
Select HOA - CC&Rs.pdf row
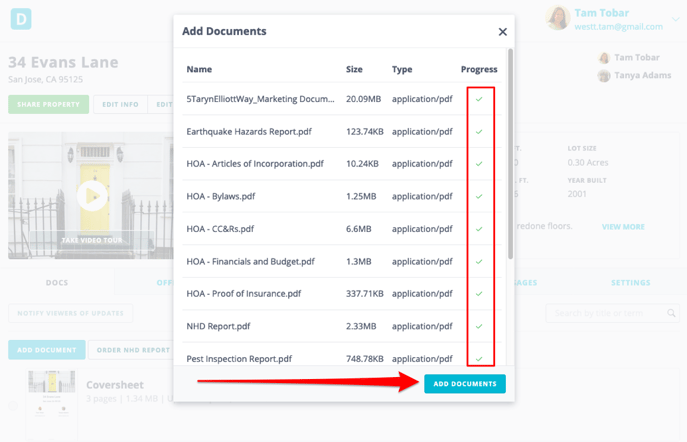pyautogui.click(x=342, y=229)
